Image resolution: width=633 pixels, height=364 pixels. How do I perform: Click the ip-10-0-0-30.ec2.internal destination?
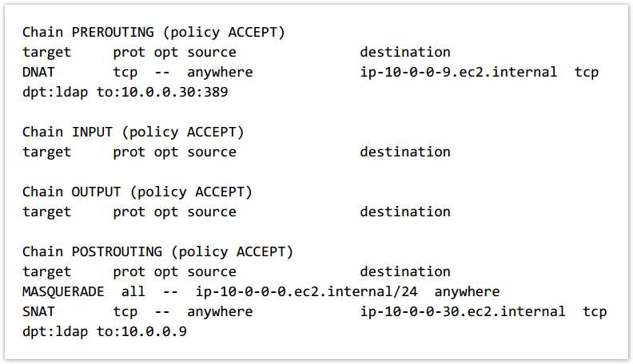462,311
